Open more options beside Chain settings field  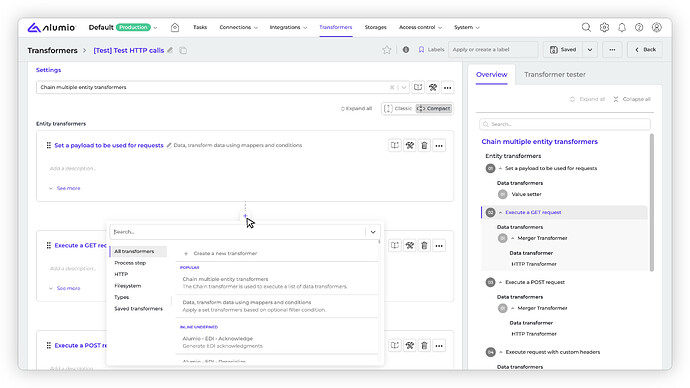[x=448, y=87]
